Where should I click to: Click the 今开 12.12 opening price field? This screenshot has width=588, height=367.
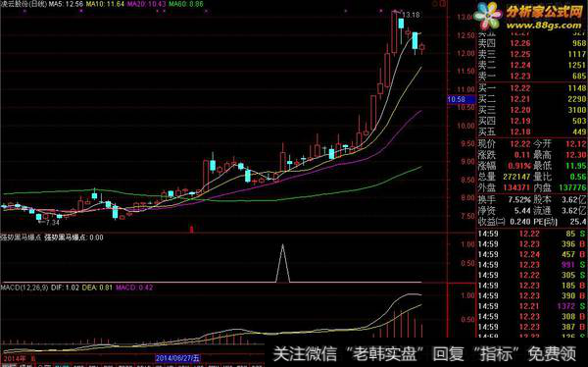click(x=560, y=144)
